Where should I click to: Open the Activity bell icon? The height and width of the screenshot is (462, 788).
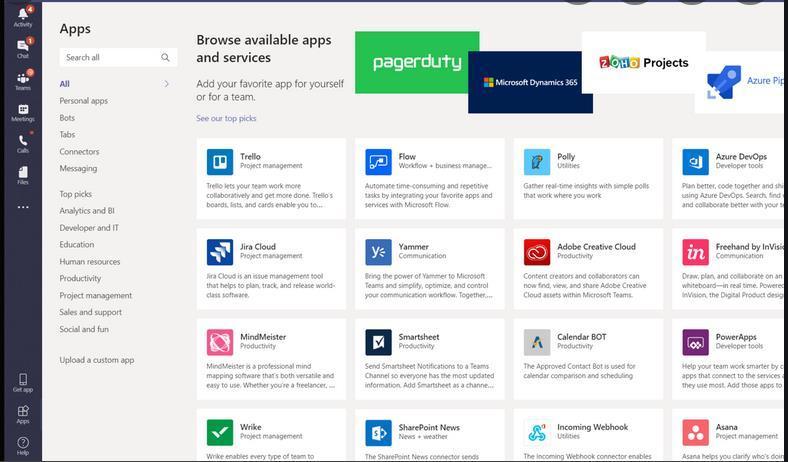23,15
